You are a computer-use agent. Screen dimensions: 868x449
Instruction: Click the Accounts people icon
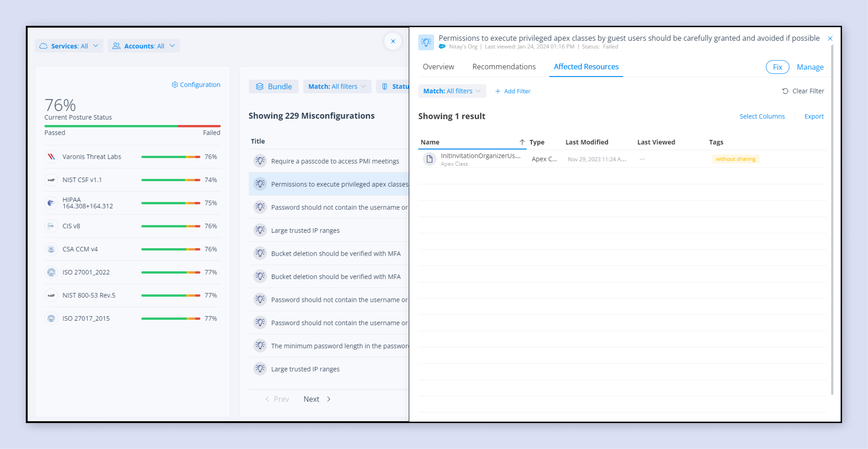116,46
